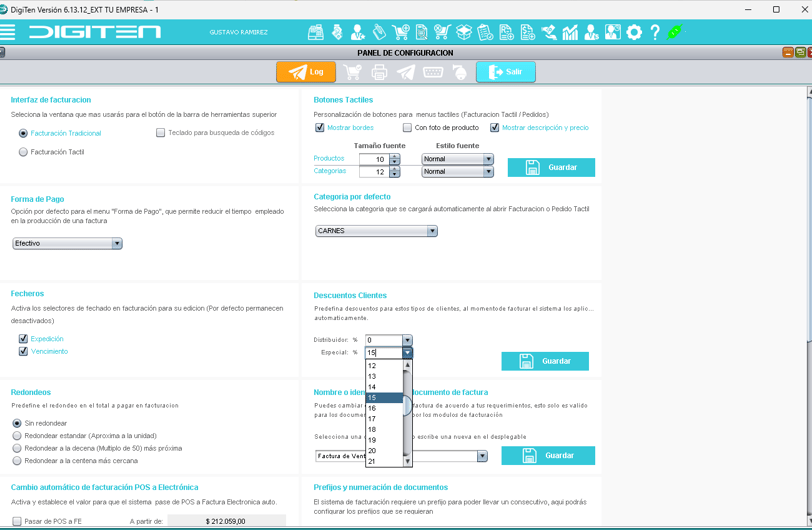Image resolution: width=812 pixels, height=530 pixels.
Task: Open Categorias Estilo fuente dropdown
Action: click(457, 171)
